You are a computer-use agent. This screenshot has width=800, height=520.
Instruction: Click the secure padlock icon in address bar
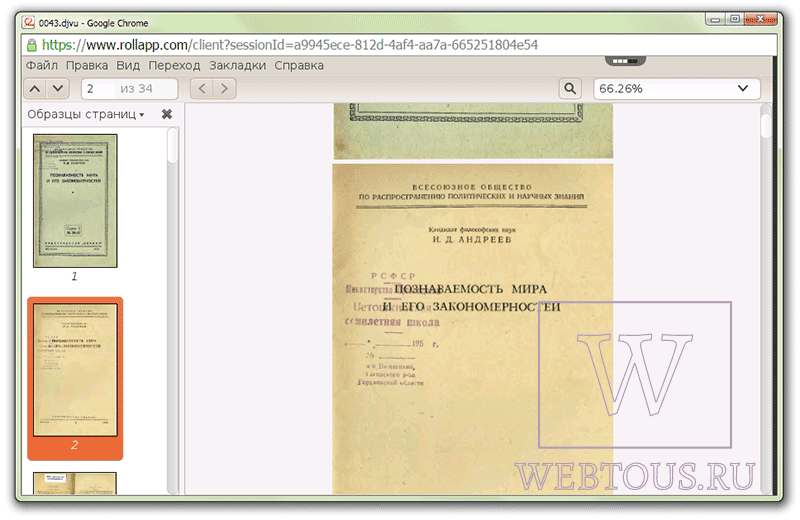tap(32, 45)
